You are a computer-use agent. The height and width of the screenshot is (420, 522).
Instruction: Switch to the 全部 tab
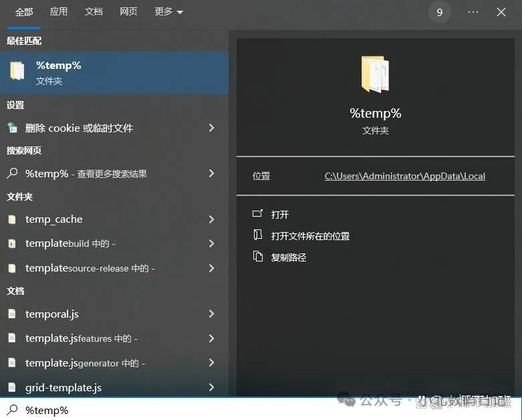24,12
